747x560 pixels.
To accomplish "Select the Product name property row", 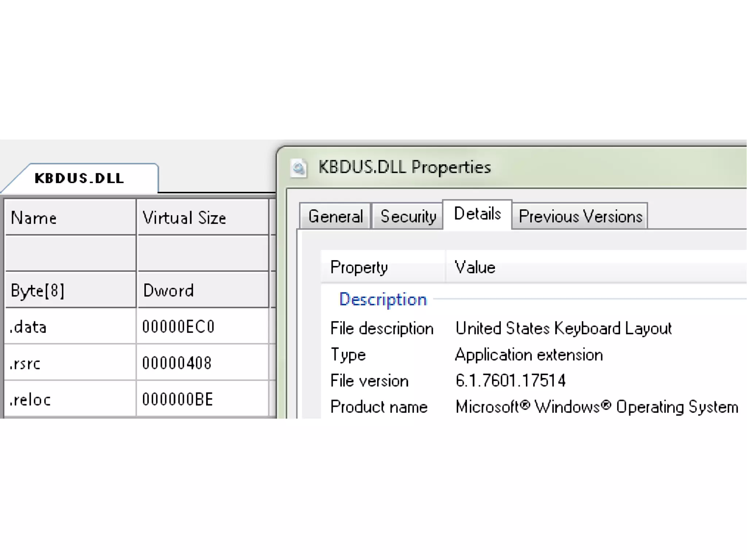I will [x=379, y=407].
